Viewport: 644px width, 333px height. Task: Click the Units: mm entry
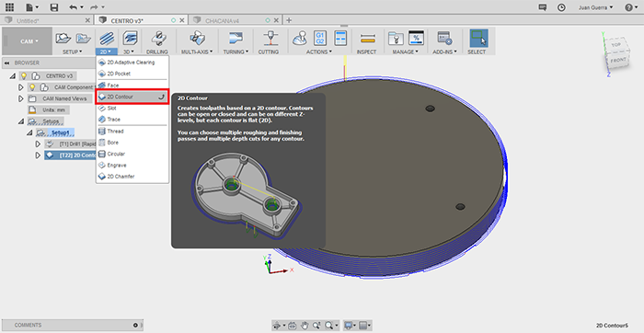(48, 110)
